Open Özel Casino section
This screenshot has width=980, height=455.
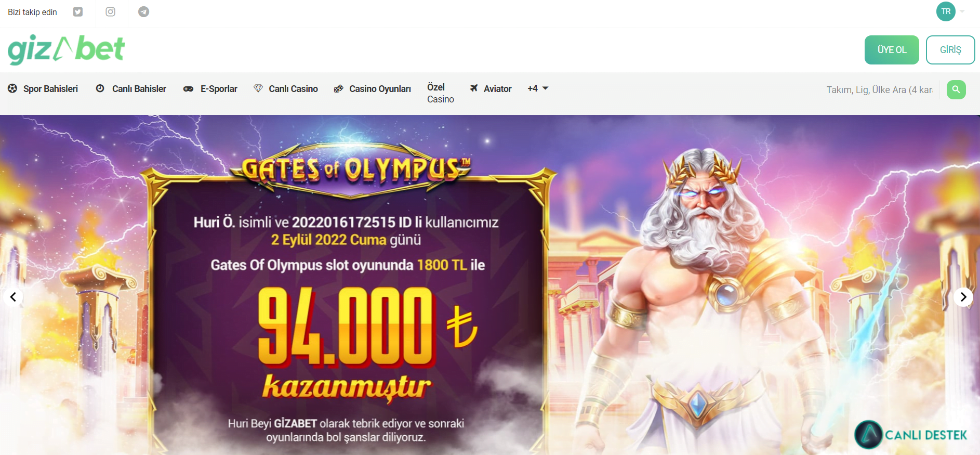tap(440, 93)
